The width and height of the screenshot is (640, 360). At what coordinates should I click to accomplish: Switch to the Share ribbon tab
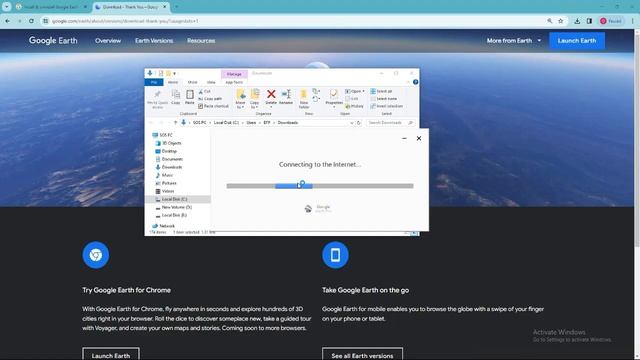click(192, 82)
